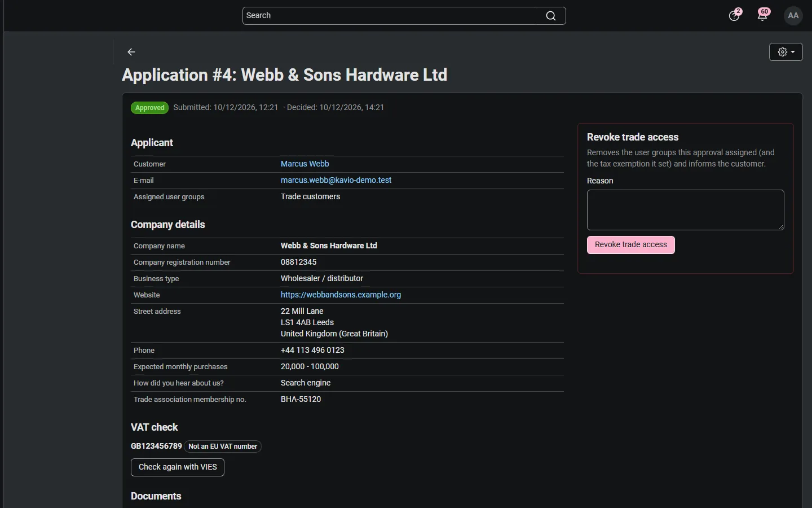Go back using the left arrow icon
Viewport: 812px width, 508px height.
tap(131, 52)
